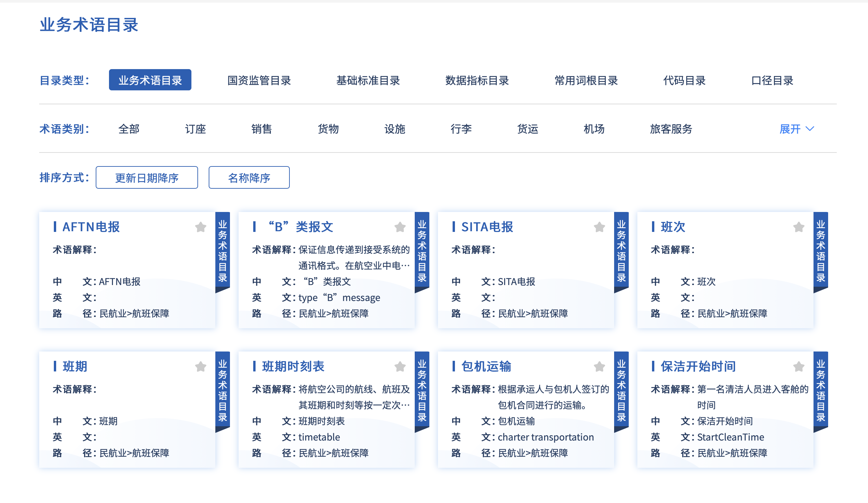Star the 包机运输 card
Screen dimensions: 868x503
click(x=599, y=367)
